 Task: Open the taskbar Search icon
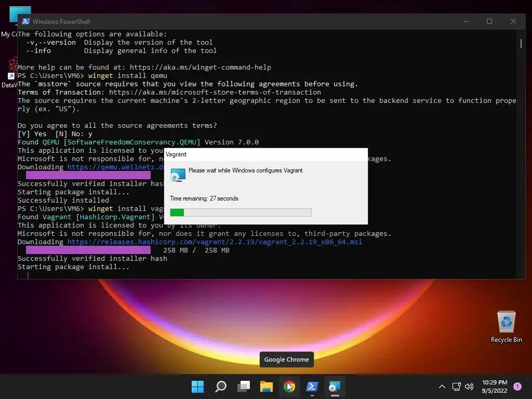coord(220,387)
